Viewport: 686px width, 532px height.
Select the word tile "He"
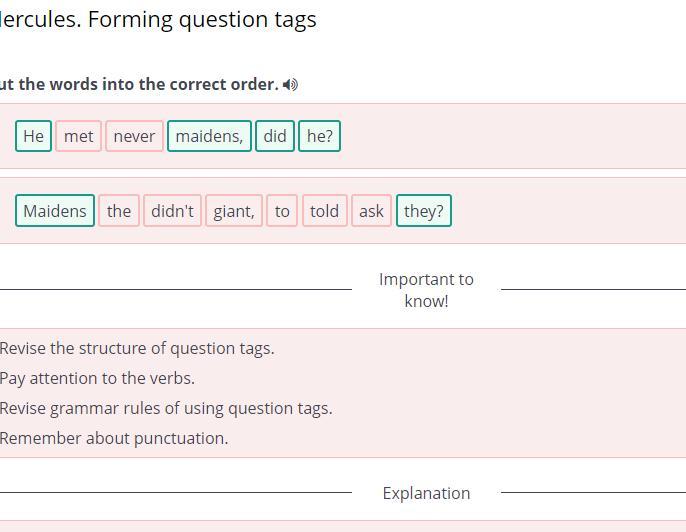[x=33, y=136]
